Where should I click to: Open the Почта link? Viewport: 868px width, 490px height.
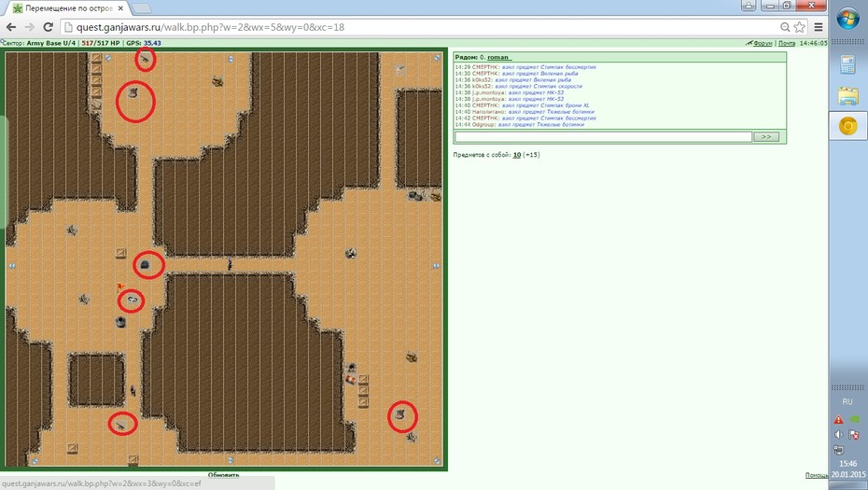(x=787, y=43)
